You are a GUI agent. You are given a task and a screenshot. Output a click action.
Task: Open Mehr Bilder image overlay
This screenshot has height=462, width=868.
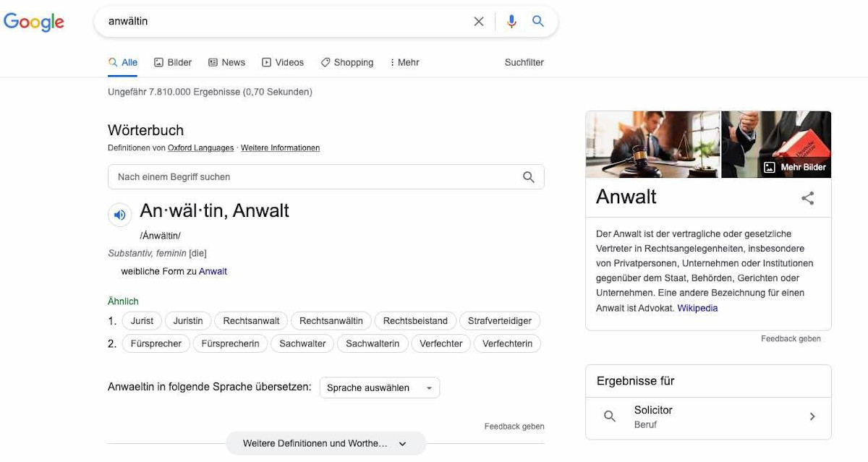point(795,167)
